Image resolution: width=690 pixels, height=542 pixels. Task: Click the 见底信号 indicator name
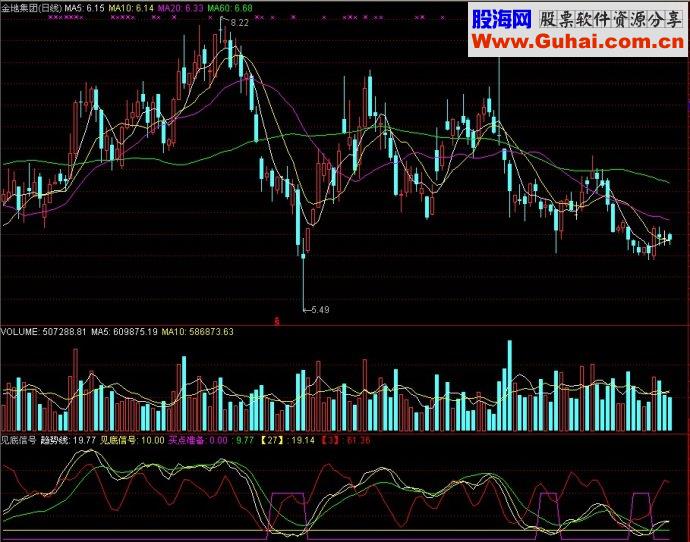[x=18, y=440]
